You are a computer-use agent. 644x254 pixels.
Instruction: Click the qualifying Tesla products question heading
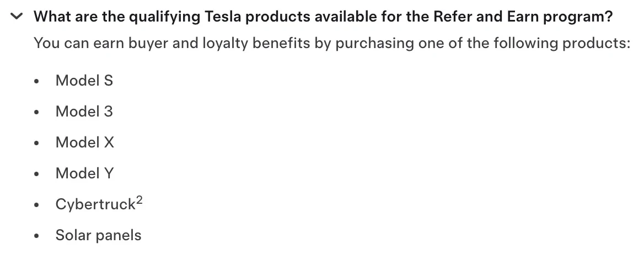pyautogui.click(x=323, y=17)
